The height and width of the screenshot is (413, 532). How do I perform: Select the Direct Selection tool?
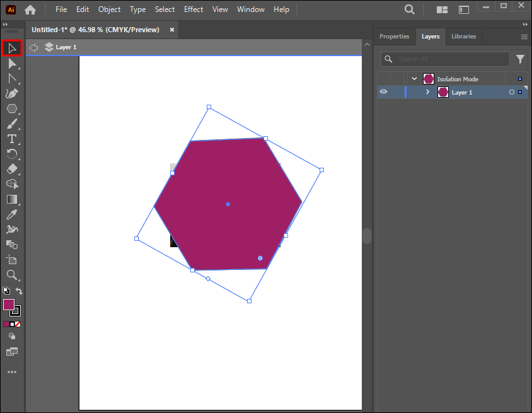click(11, 63)
